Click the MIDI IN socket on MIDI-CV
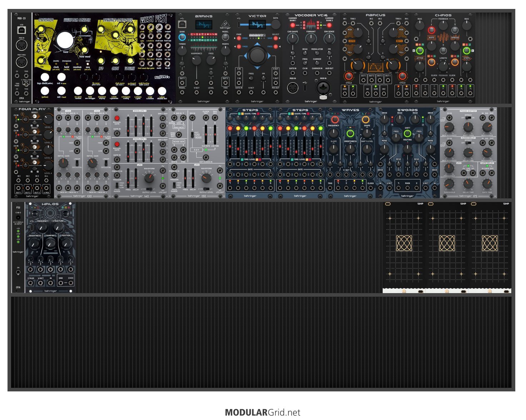 pyautogui.click(x=21, y=45)
